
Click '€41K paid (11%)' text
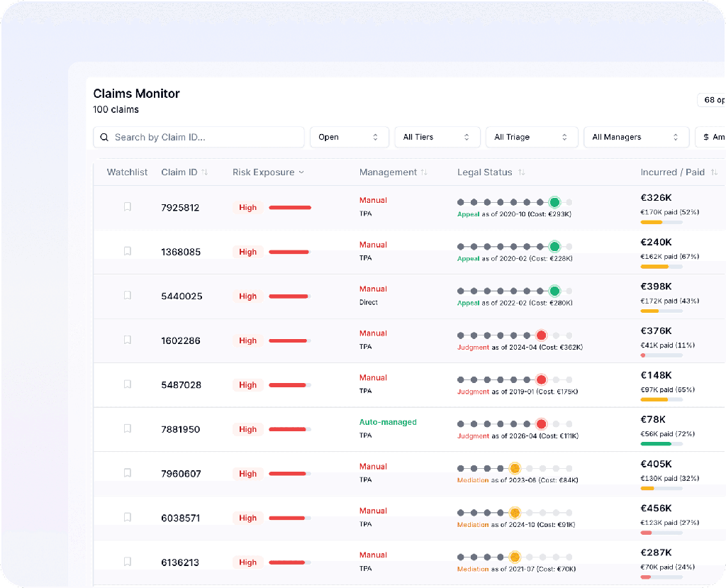point(668,345)
